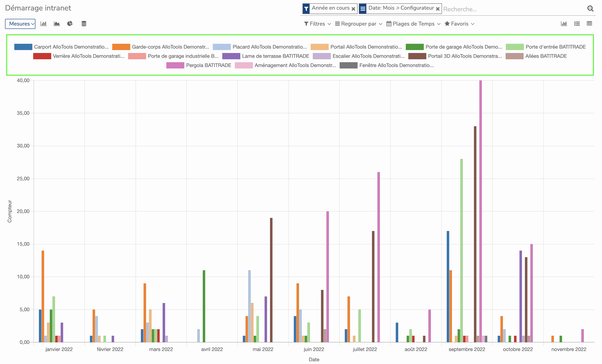Toggle Allées BATITRADE legend series
The image size is (602, 364).
(536, 56)
